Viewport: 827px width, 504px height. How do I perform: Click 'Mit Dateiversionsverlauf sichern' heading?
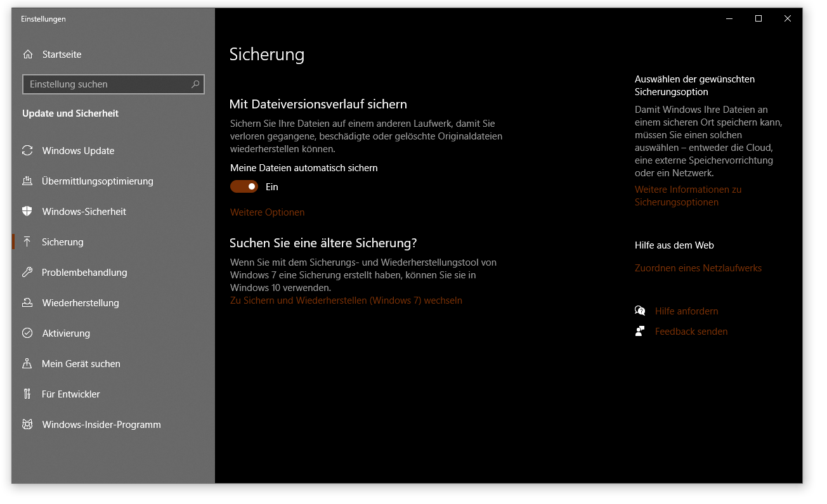(x=318, y=104)
